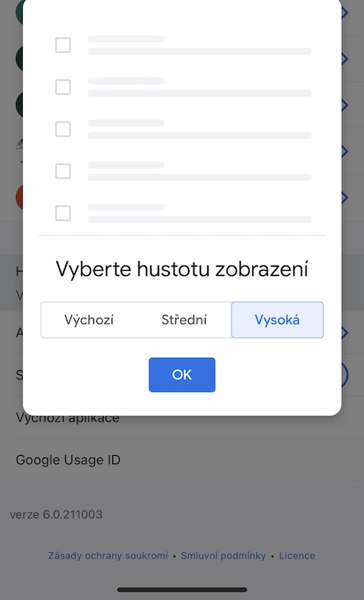The width and height of the screenshot is (364, 600).
Task: Open Zásady ochrany soukromí link
Action: click(108, 555)
